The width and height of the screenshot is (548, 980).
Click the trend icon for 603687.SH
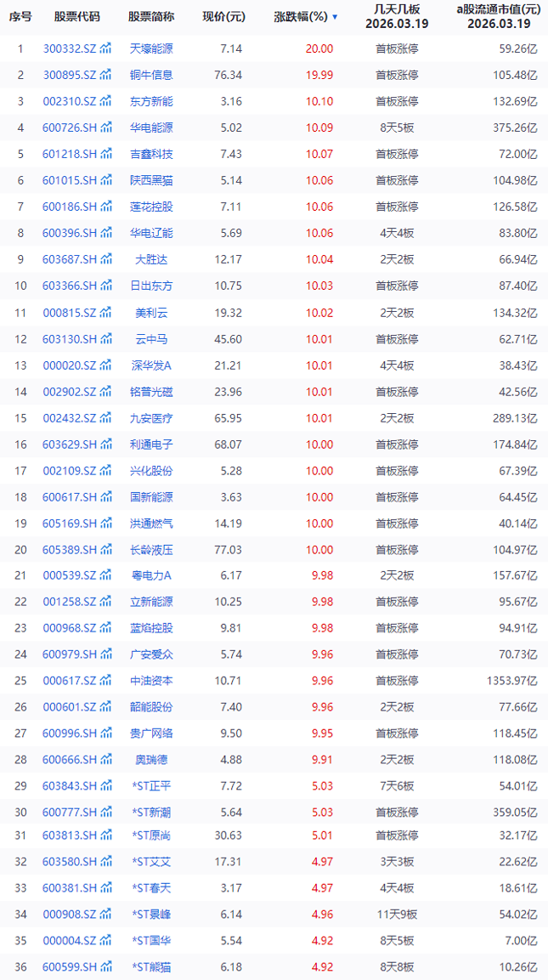(x=105, y=259)
